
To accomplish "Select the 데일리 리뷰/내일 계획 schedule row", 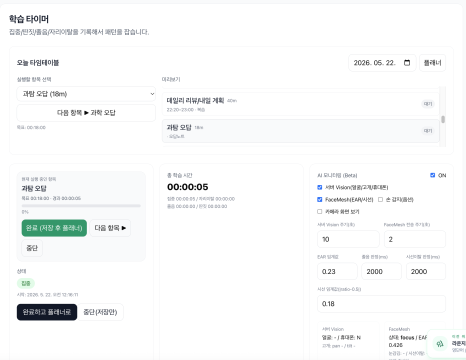I will tap(301, 104).
